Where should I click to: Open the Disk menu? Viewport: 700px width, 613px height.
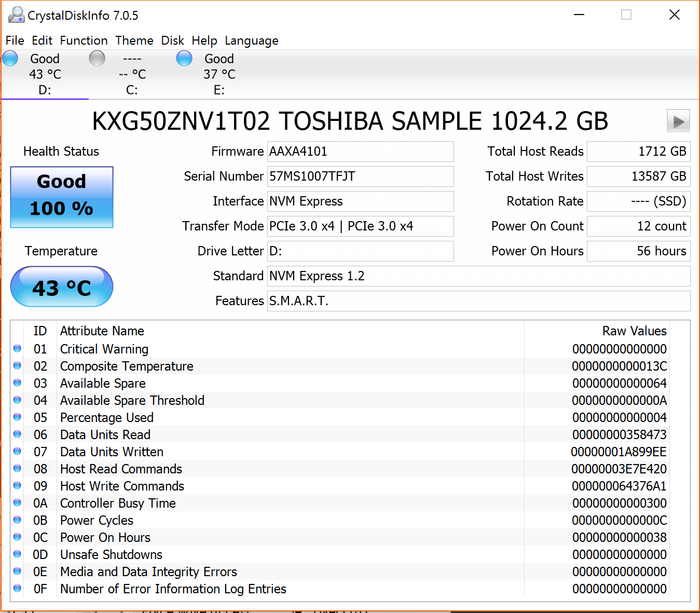(172, 40)
